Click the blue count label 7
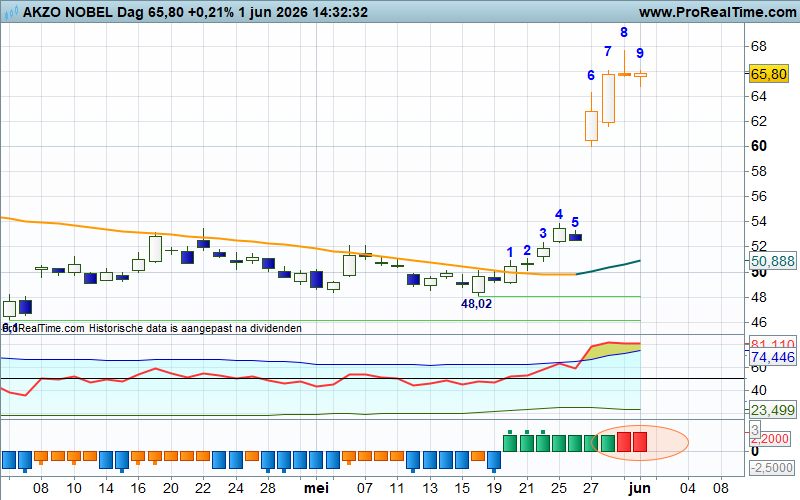The height and width of the screenshot is (500, 800). (x=607, y=52)
